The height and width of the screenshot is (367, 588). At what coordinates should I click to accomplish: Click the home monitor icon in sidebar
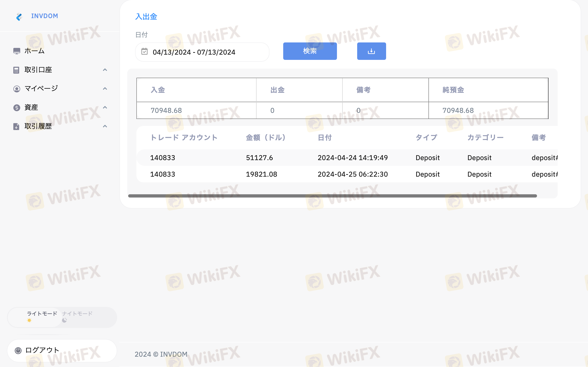[x=17, y=51]
